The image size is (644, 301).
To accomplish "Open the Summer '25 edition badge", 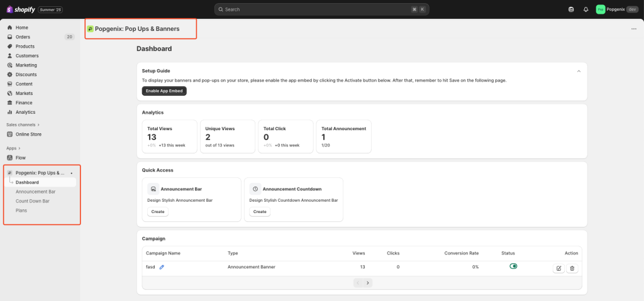I will pos(50,9).
